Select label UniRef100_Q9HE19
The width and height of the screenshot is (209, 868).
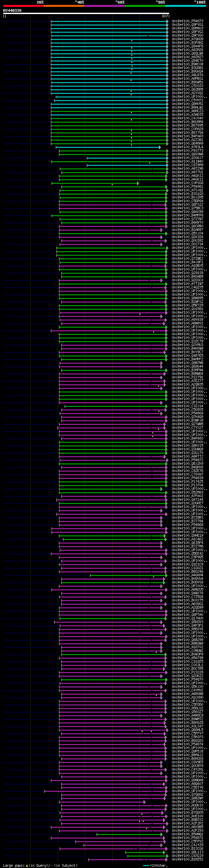(187, 536)
